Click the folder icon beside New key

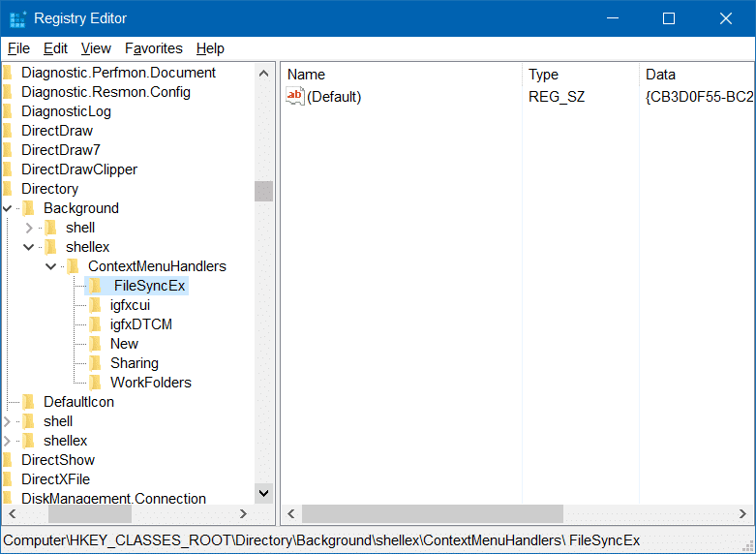[x=96, y=344]
